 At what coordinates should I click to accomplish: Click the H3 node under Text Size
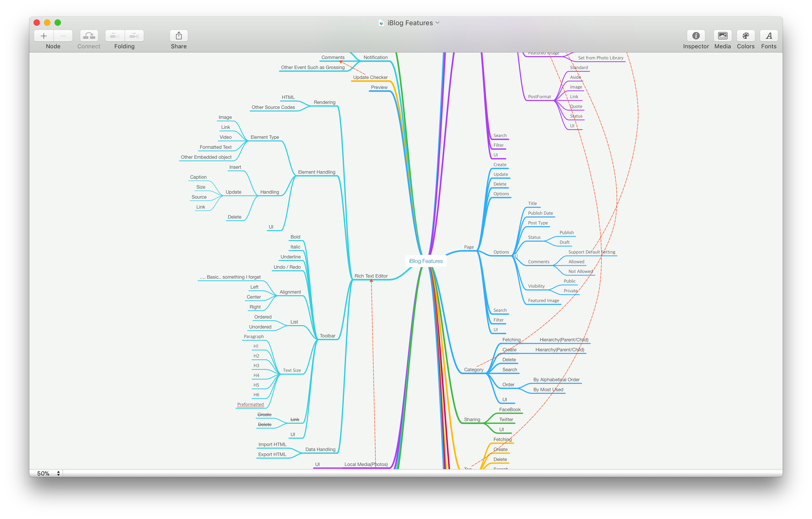[x=256, y=366]
